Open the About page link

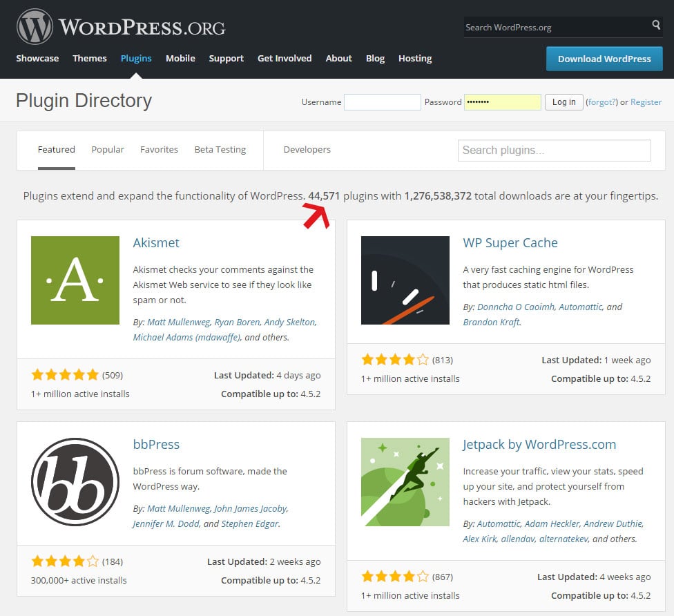pos(338,59)
